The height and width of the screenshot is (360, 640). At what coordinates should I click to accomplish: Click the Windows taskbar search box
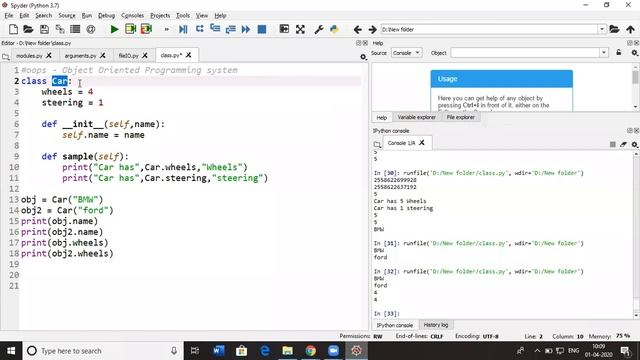102,351
